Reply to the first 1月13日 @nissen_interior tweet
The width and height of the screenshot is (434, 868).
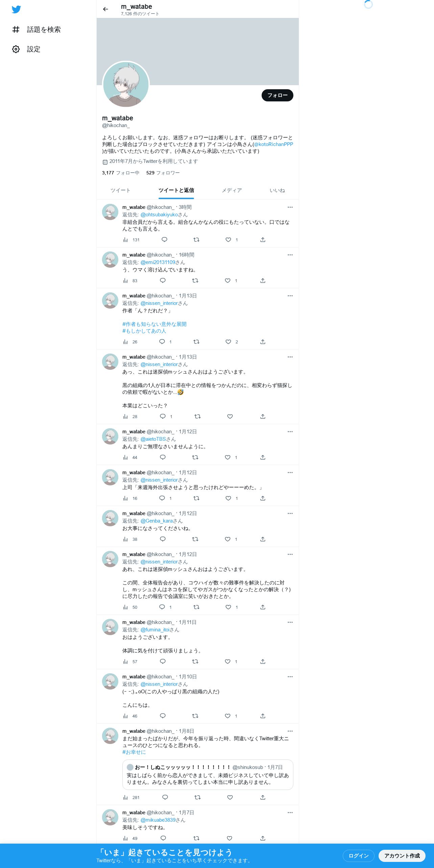pos(162,342)
